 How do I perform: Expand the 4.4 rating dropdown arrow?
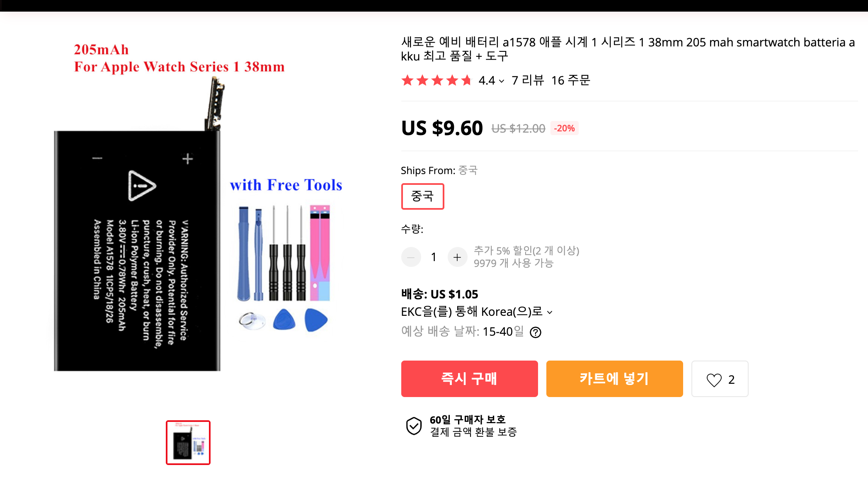click(x=502, y=81)
